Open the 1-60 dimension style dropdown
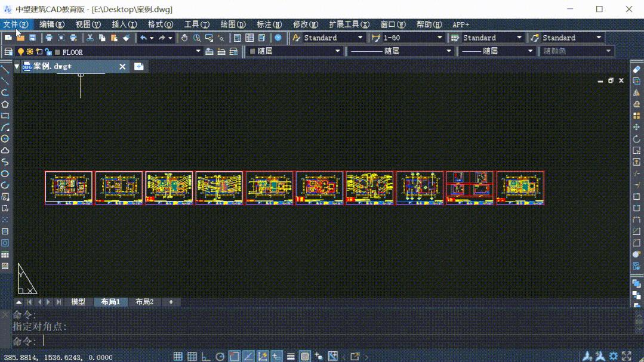Image resolution: width=644 pixels, height=362 pixels. click(x=440, y=37)
